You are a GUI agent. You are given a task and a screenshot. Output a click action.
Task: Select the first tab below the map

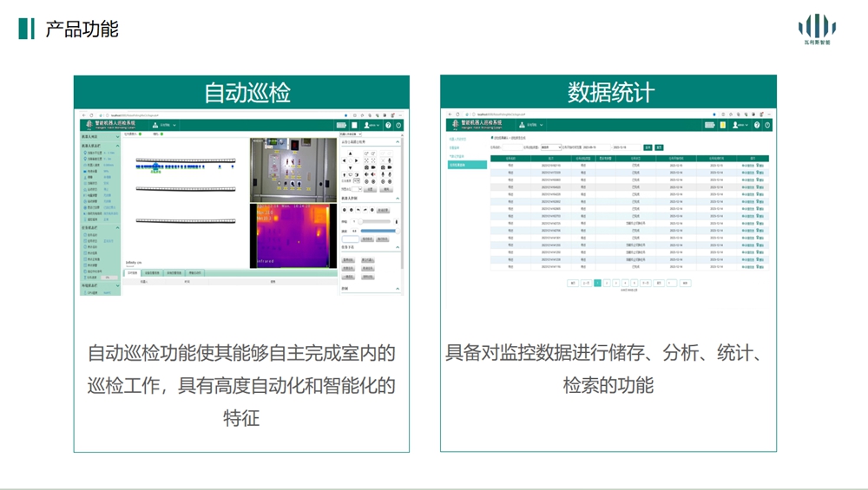[132, 272]
